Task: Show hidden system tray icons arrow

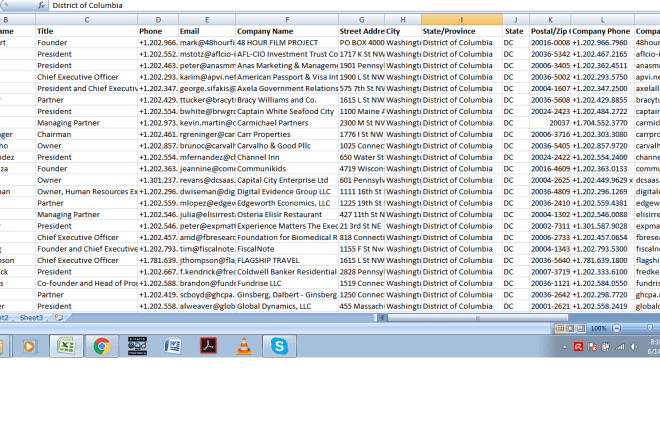Action: click(564, 347)
